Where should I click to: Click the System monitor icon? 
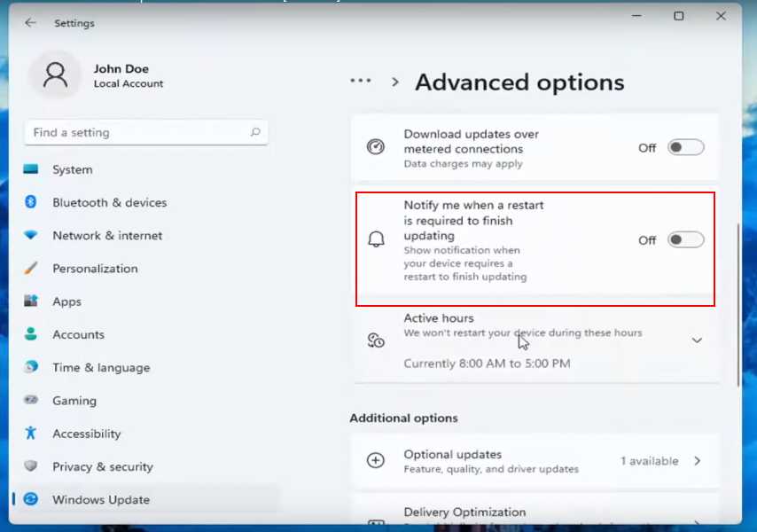tap(31, 169)
